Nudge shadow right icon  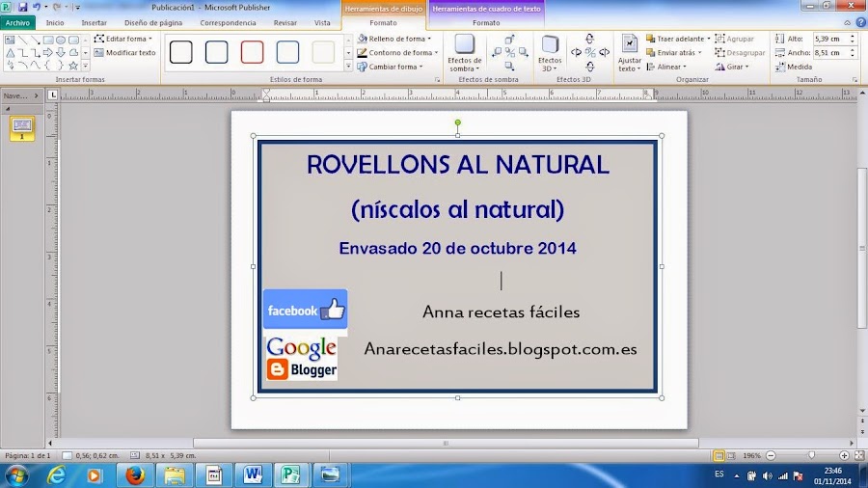pos(523,53)
